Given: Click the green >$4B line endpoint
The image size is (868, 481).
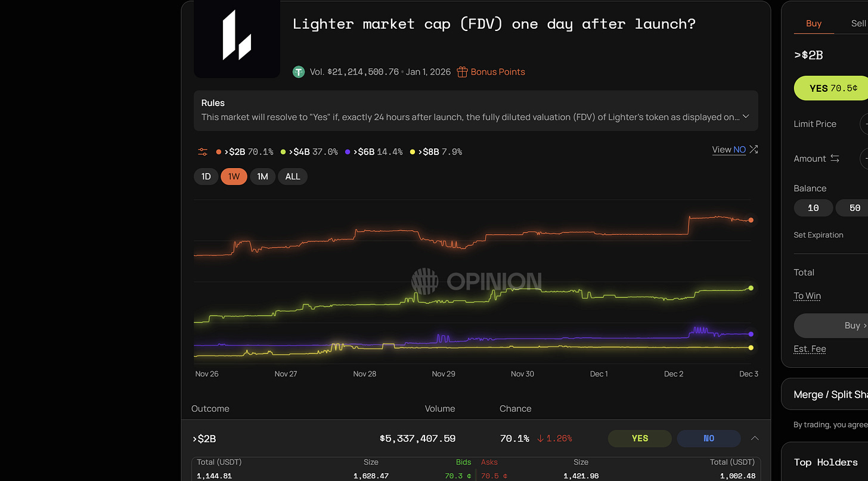Looking at the screenshot, I should [751, 288].
